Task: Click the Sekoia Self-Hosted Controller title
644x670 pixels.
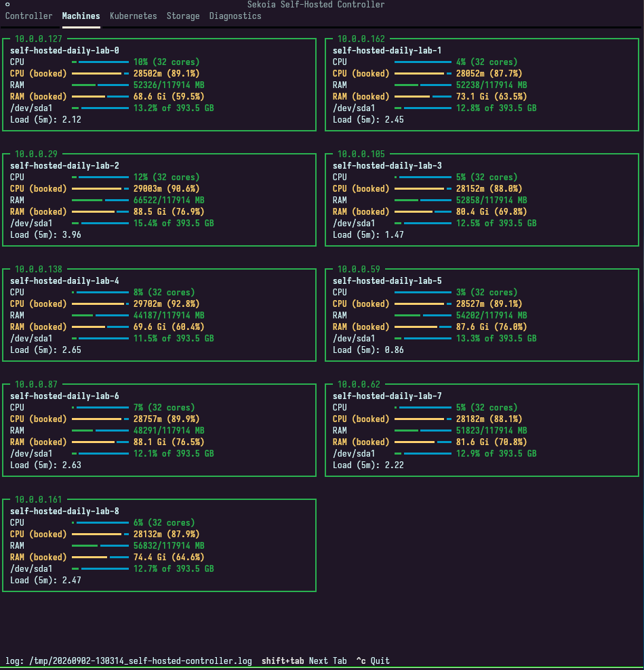Action: (x=316, y=5)
